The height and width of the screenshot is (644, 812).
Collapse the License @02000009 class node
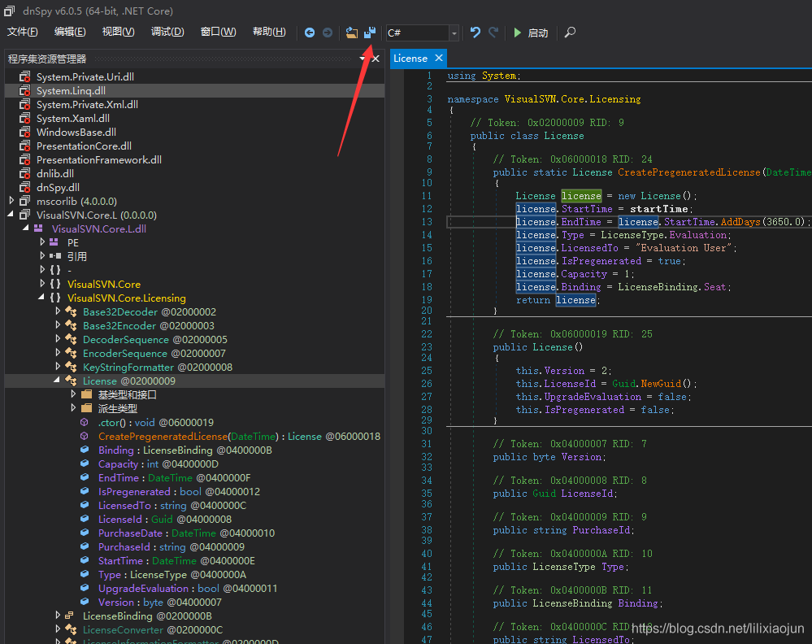(x=58, y=381)
